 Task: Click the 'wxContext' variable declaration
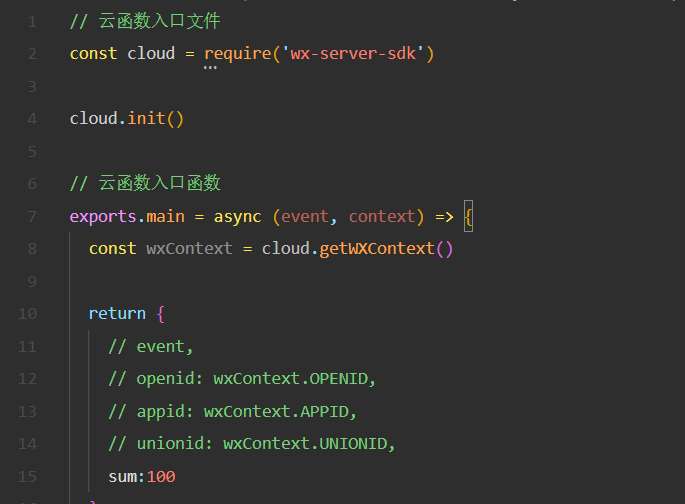point(189,249)
